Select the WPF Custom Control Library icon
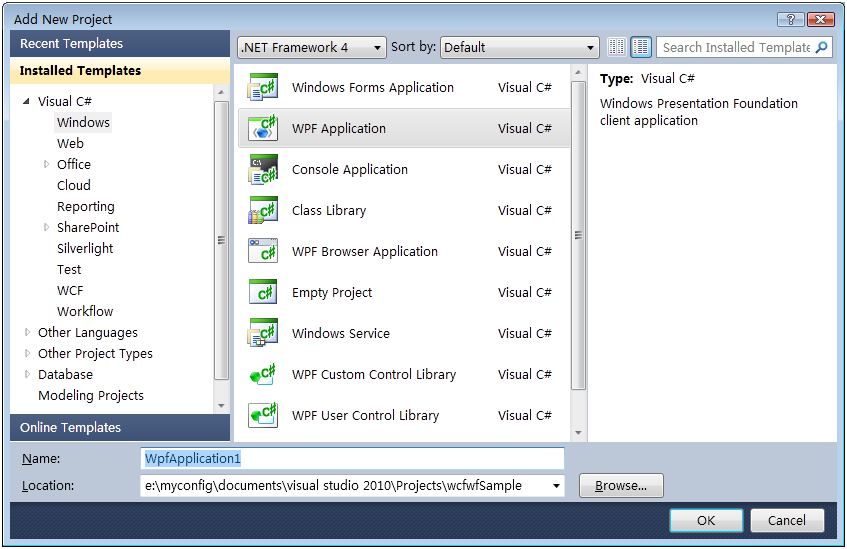Viewport: 847px width, 549px height. [x=263, y=374]
